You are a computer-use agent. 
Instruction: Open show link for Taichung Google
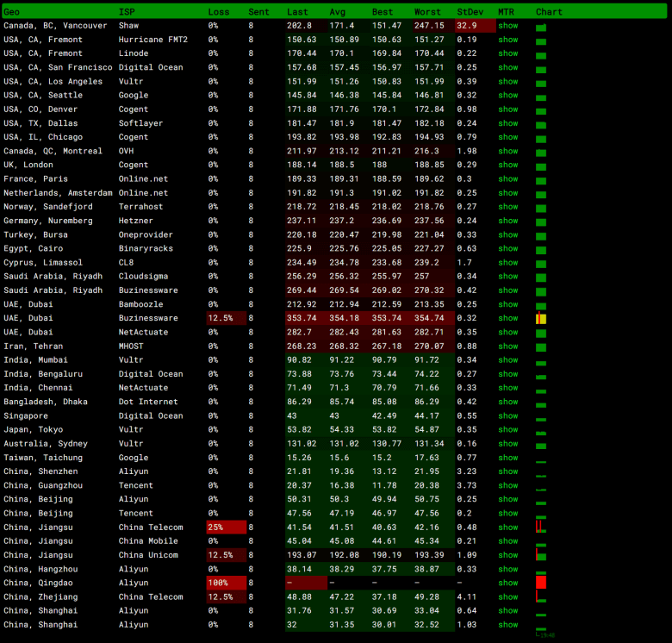tap(507, 458)
